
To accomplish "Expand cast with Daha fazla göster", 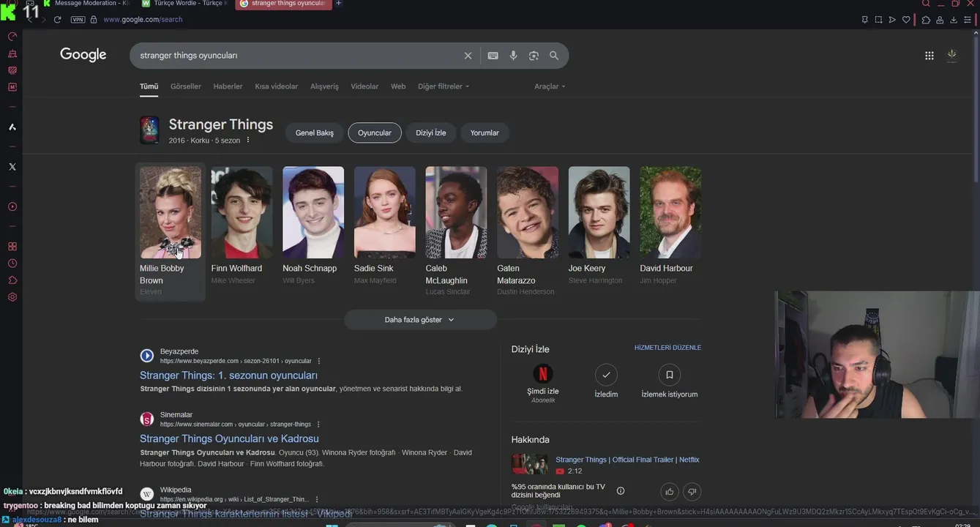I will point(420,320).
